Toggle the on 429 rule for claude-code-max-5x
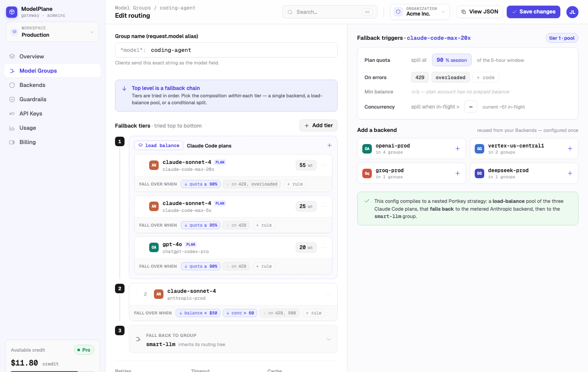 236,225
